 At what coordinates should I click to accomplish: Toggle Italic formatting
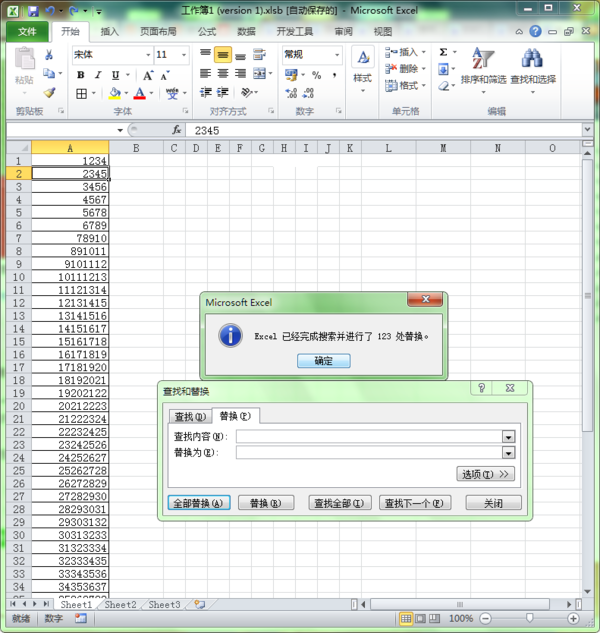coord(98,75)
